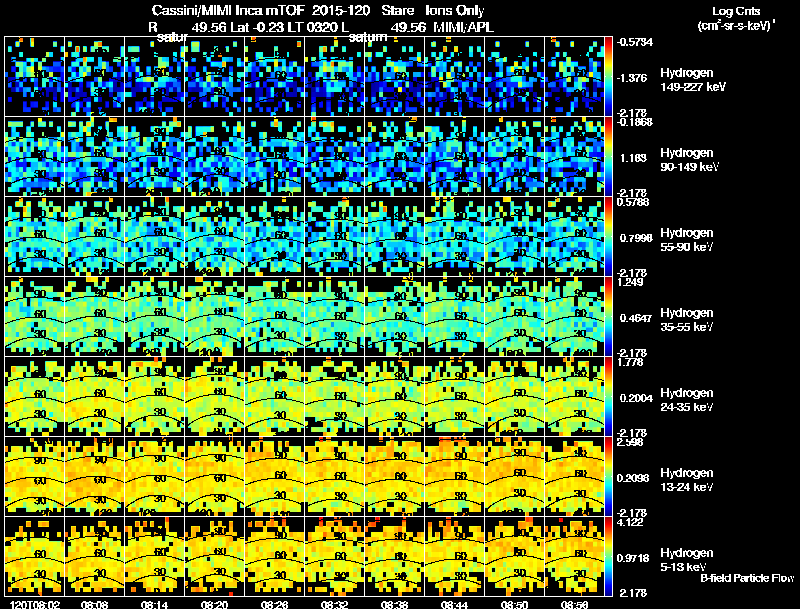Click the '0.2004' color scale value
The image size is (800, 609).
coord(636,398)
